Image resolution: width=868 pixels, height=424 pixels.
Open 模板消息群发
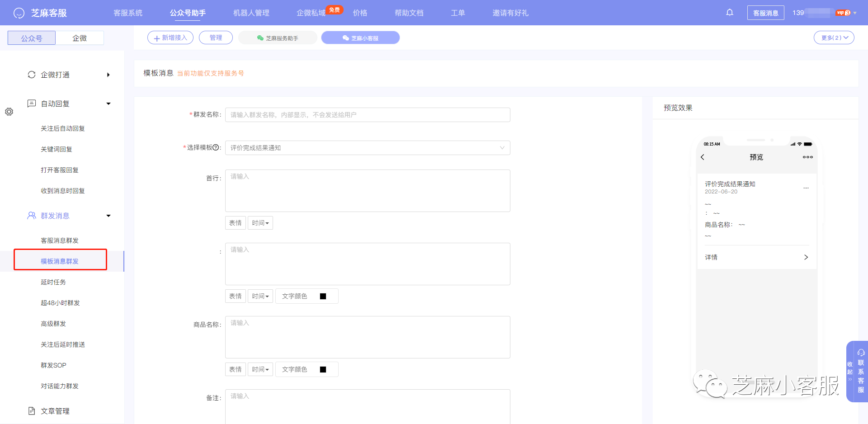[x=60, y=261]
